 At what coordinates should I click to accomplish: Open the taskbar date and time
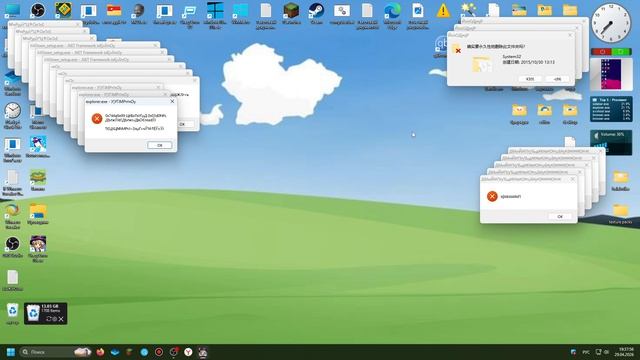[625, 352]
